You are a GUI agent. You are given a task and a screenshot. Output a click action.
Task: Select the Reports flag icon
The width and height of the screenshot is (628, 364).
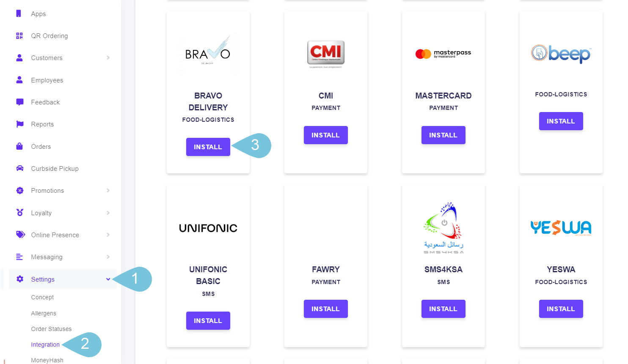(x=19, y=124)
